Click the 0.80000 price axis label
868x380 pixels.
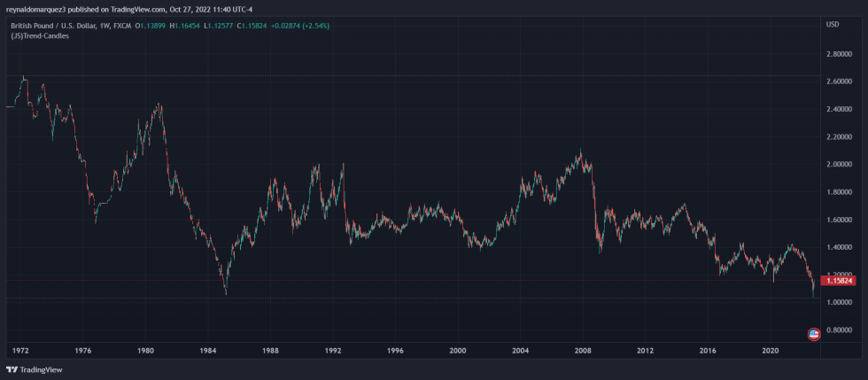click(x=840, y=330)
